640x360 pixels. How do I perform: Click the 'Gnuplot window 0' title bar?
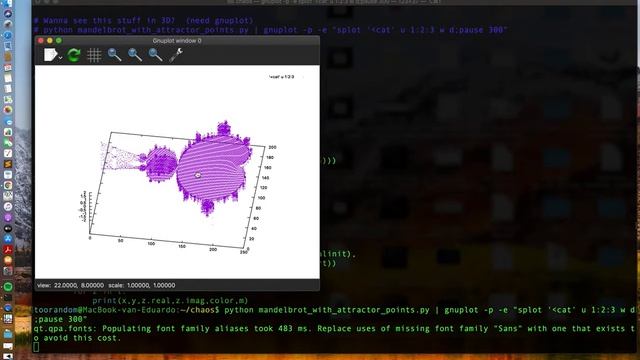pyautogui.click(x=177, y=40)
